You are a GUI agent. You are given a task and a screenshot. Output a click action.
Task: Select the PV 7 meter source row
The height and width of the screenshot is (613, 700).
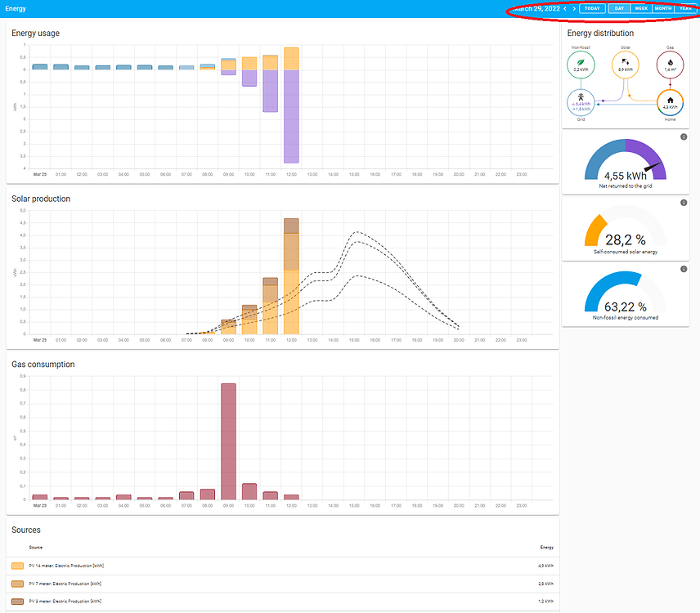pyautogui.click(x=65, y=584)
